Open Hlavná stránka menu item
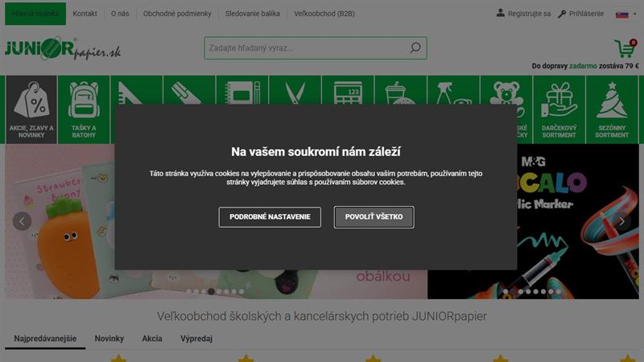Screen dimensions: 644x362 point(35,14)
